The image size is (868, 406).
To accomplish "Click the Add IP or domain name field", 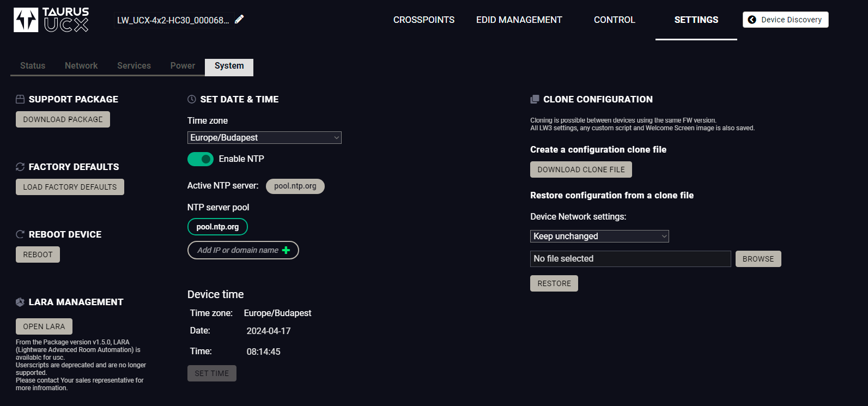I will pyautogui.click(x=243, y=250).
